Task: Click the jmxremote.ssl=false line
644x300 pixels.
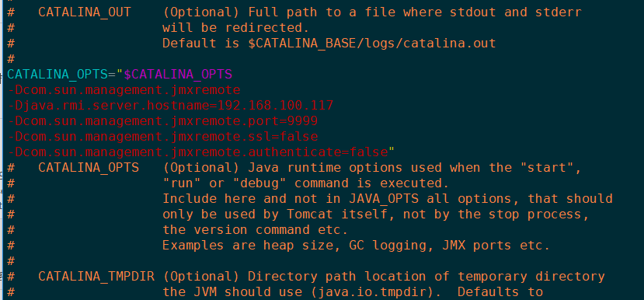Action: click(162, 137)
